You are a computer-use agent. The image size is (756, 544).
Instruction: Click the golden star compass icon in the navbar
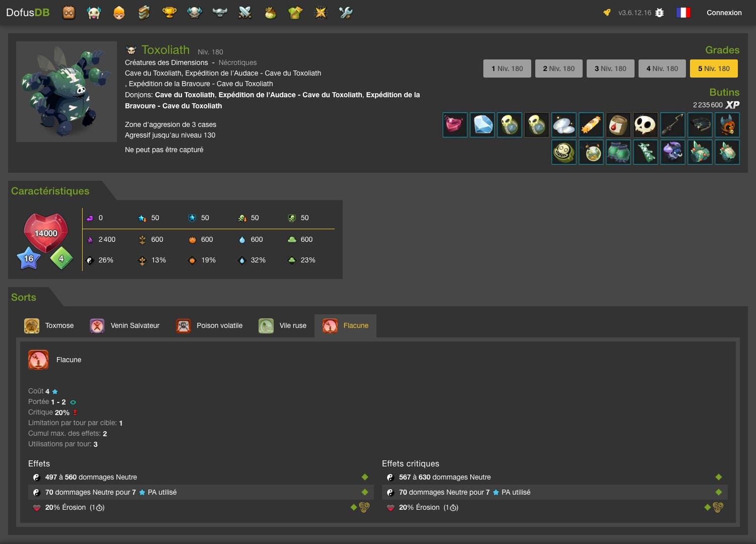click(x=321, y=13)
